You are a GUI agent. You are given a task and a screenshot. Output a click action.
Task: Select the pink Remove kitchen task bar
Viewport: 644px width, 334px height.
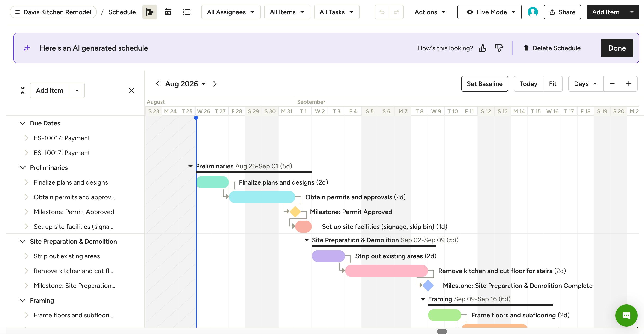click(x=387, y=271)
